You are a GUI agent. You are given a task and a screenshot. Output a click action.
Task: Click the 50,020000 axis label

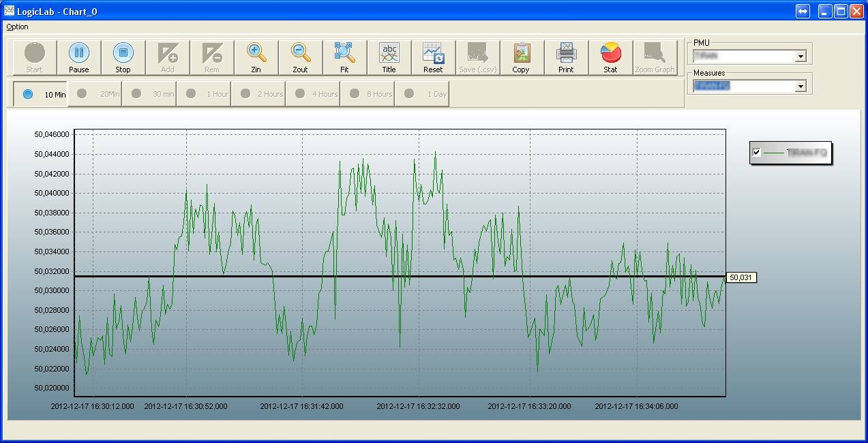(x=52, y=388)
